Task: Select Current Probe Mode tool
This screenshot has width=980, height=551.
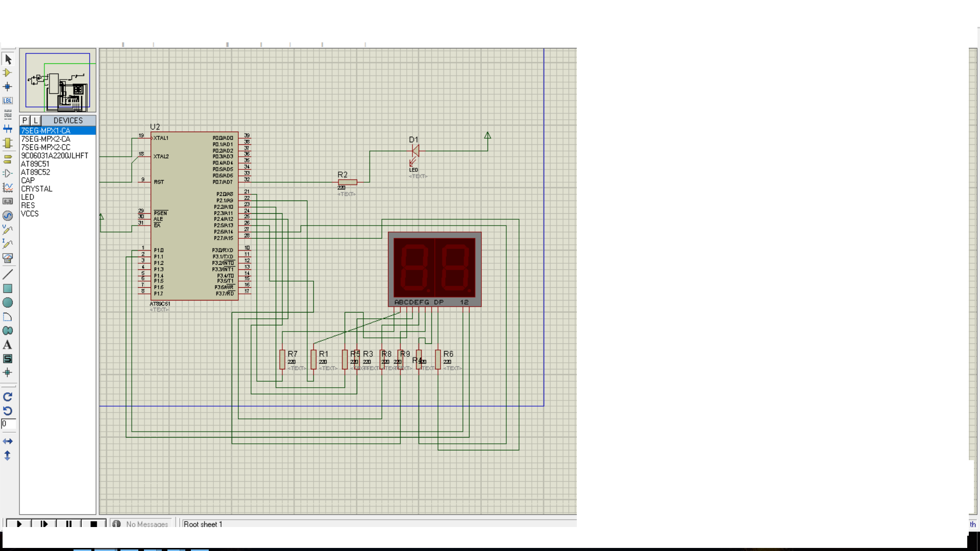Action: coord(8,244)
